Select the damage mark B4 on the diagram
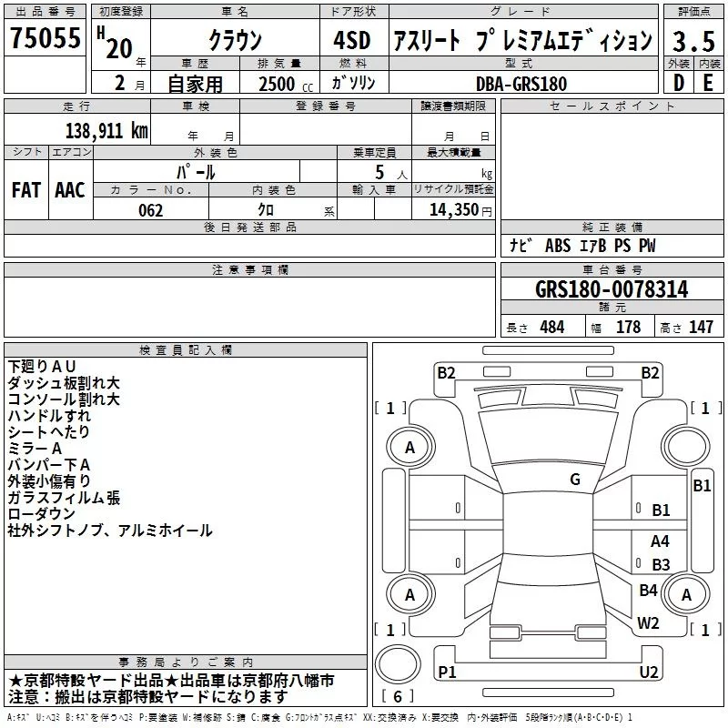 click(648, 590)
